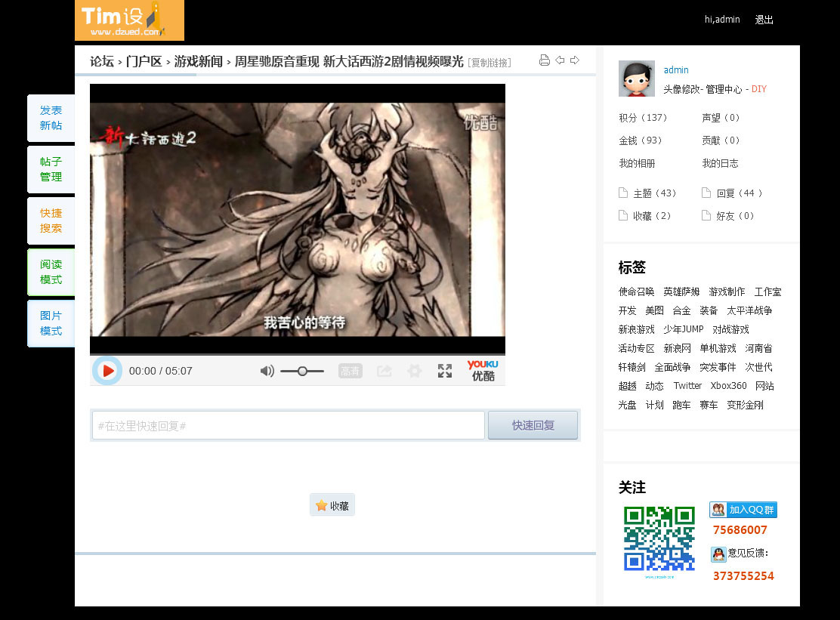Screen dimensions: 840x620
Task: Enter fullscreen video mode
Action: 445,371
